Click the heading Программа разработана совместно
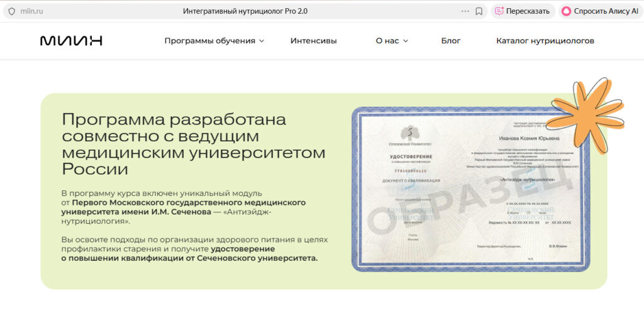Viewport: 644px width, 328px height. 194,144
